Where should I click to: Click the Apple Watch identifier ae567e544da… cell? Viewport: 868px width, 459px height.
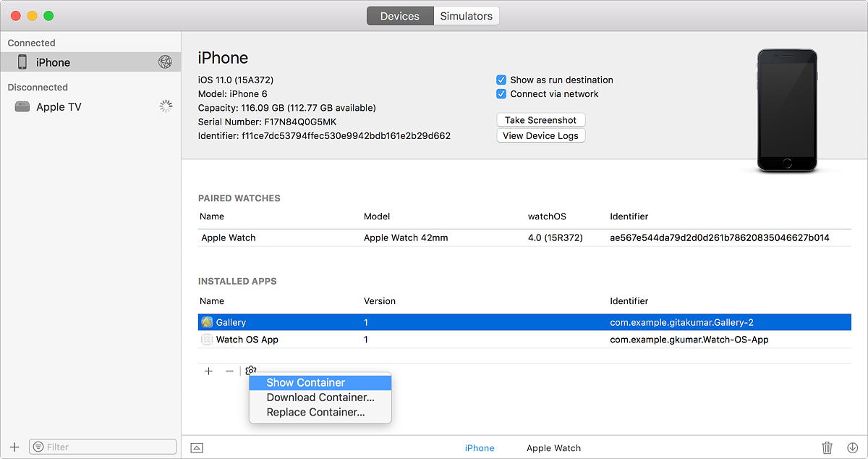(720, 237)
